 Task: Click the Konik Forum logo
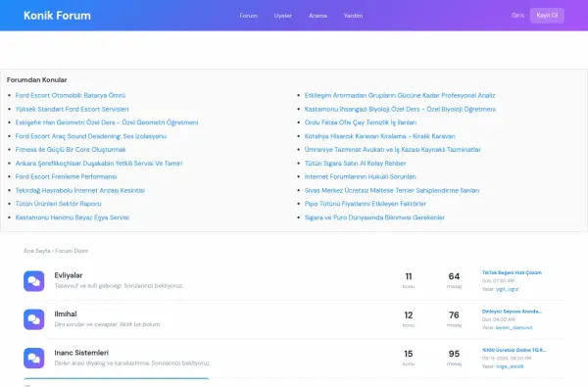57,16
